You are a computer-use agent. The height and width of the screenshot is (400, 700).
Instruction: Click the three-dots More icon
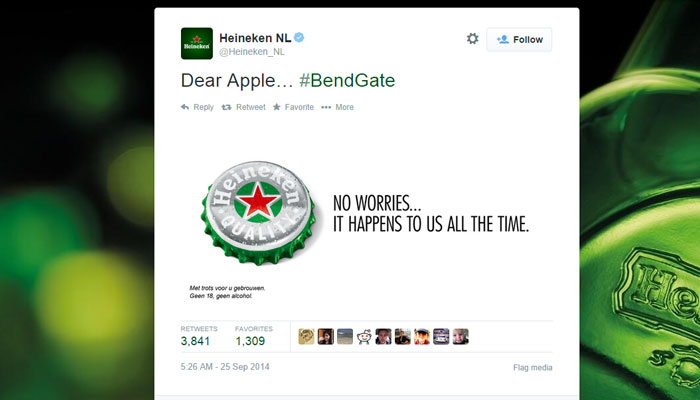click(x=326, y=107)
